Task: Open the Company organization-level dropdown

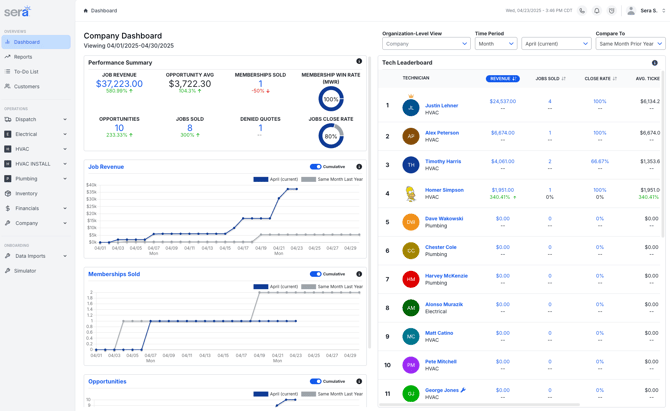Action: pyautogui.click(x=426, y=44)
